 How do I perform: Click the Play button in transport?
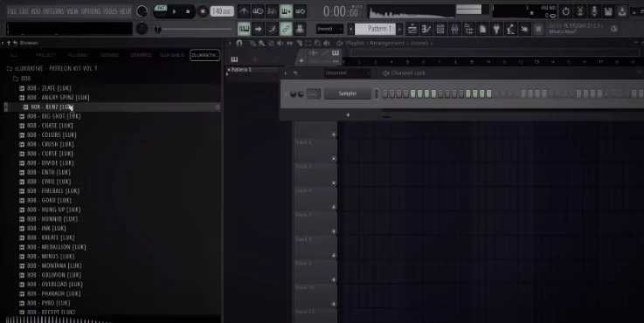coord(174,11)
